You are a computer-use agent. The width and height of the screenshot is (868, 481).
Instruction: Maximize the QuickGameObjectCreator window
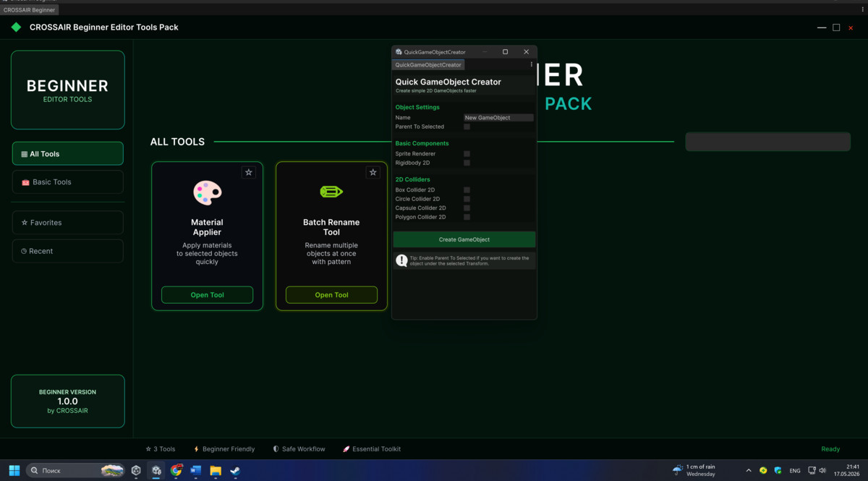coord(505,52)
